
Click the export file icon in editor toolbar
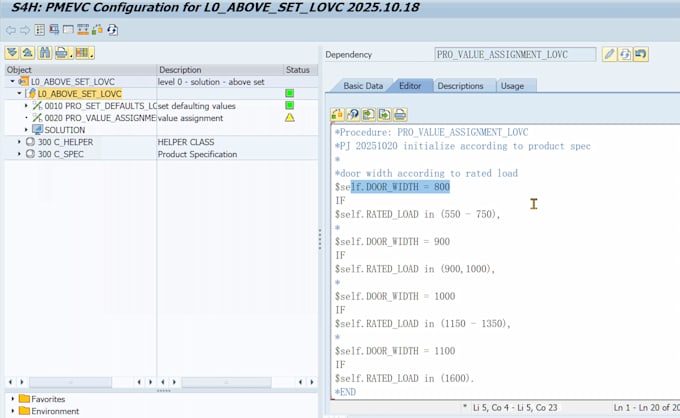384,114
